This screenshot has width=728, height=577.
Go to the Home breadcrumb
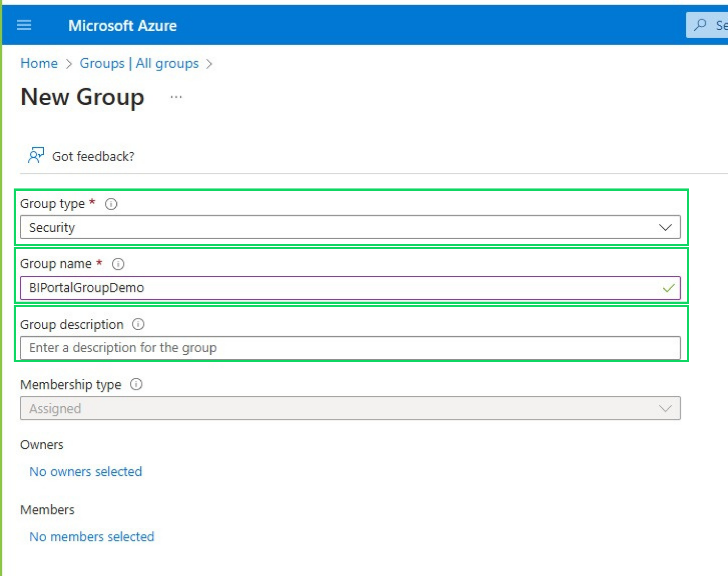click(x=39, y=63)
